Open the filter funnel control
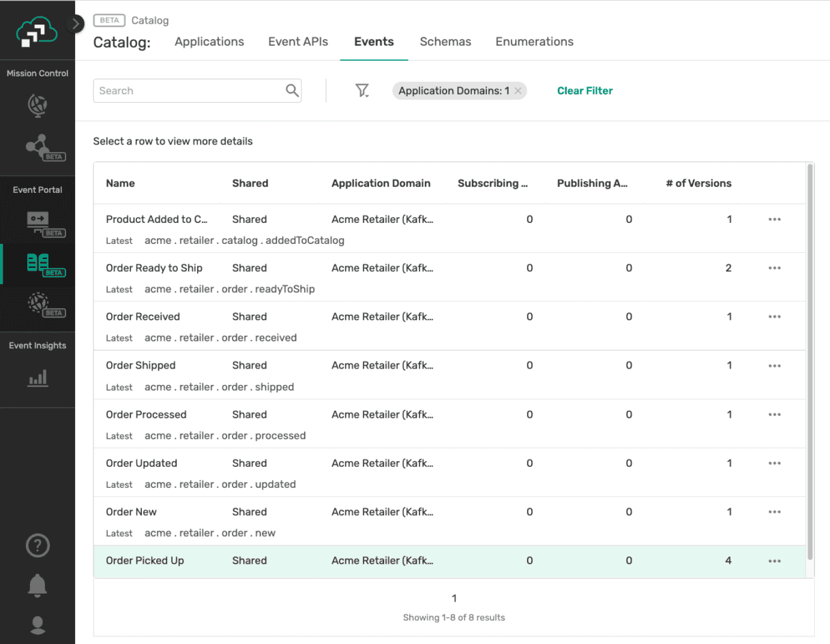830x644 pixels. [x=362, y=90]
